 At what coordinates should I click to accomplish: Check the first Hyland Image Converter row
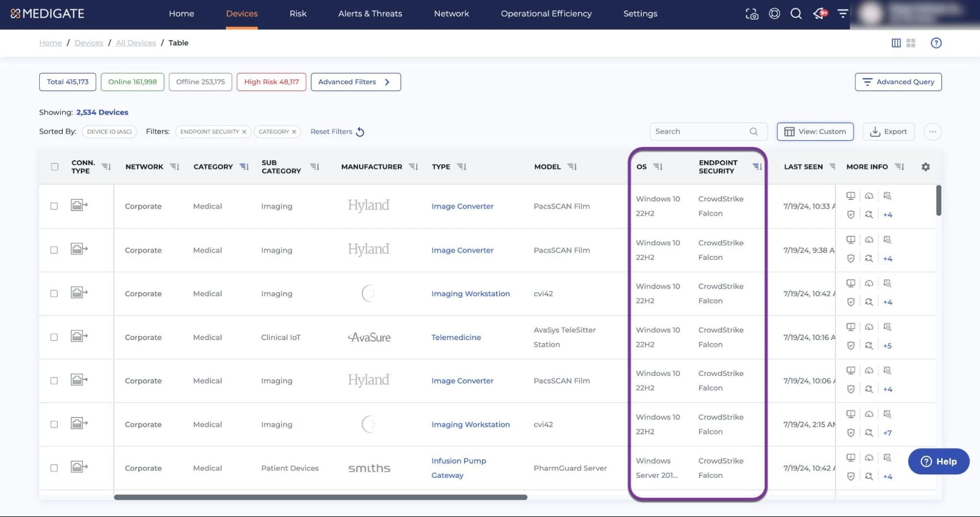[54, 206]
